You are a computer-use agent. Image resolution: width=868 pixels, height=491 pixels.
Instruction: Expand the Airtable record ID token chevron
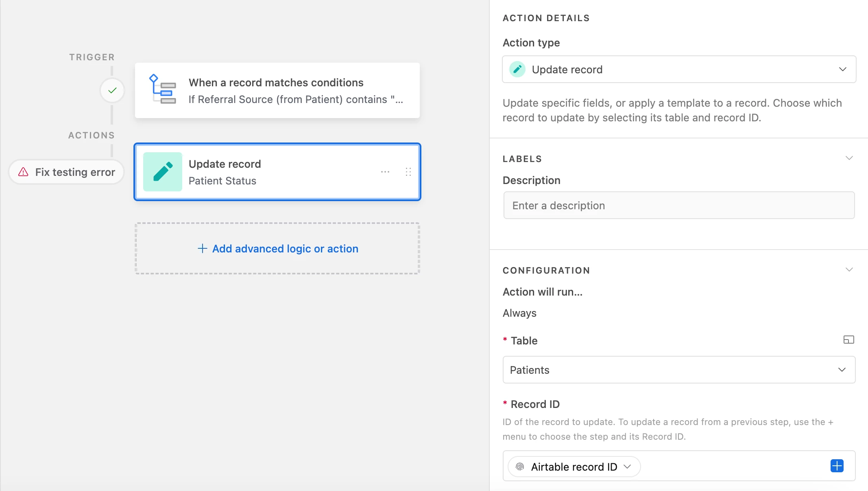[x=628, y=467]
